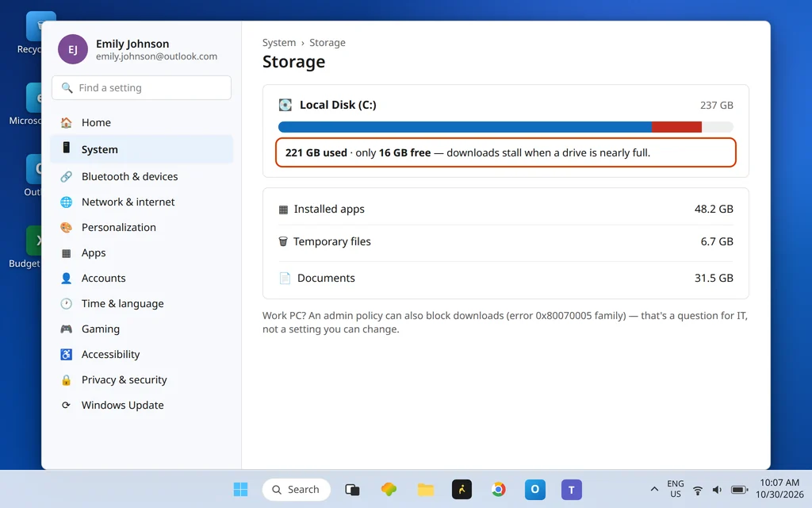
Task: Click the Documents page icon
Action: pos(285,278)
